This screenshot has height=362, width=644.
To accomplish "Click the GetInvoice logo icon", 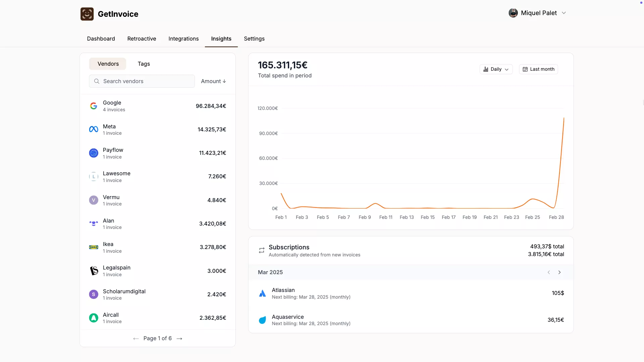I will (x=87, y=14).
